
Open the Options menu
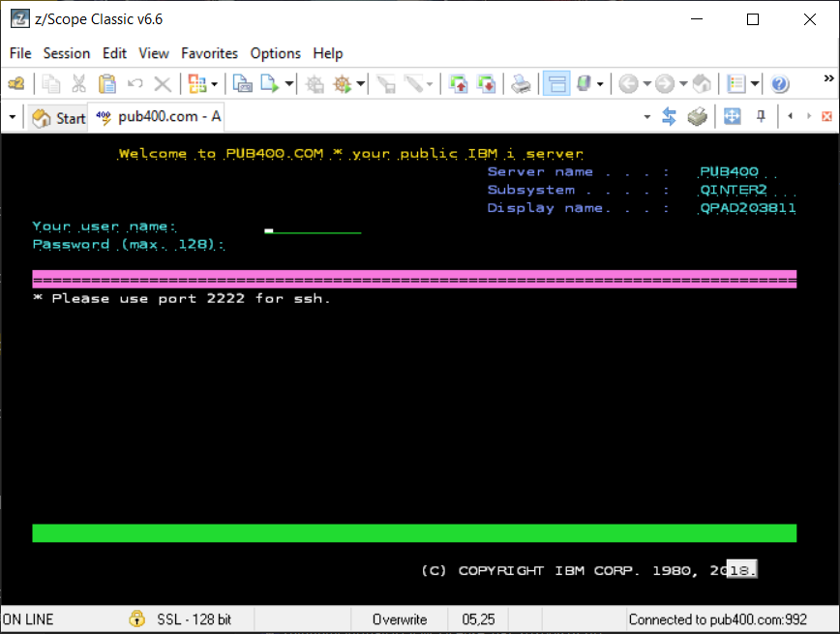pyautogui.click(x=276, y=53)
